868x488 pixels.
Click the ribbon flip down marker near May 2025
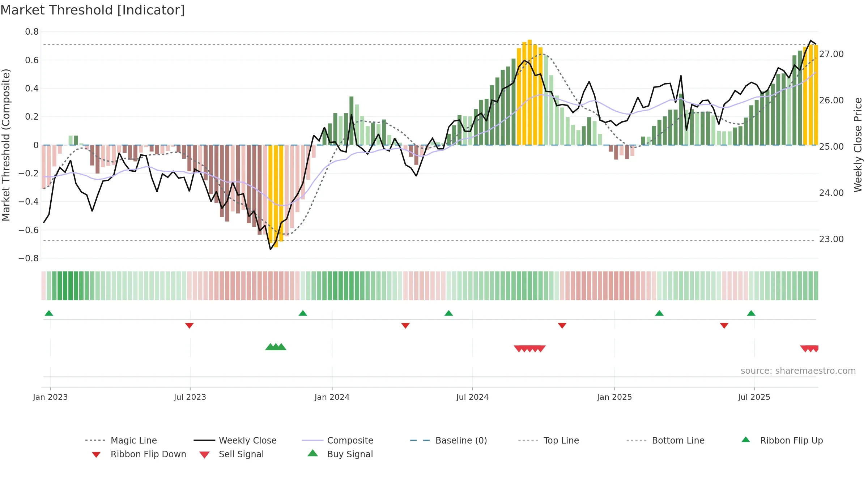[x=724, y=326]
